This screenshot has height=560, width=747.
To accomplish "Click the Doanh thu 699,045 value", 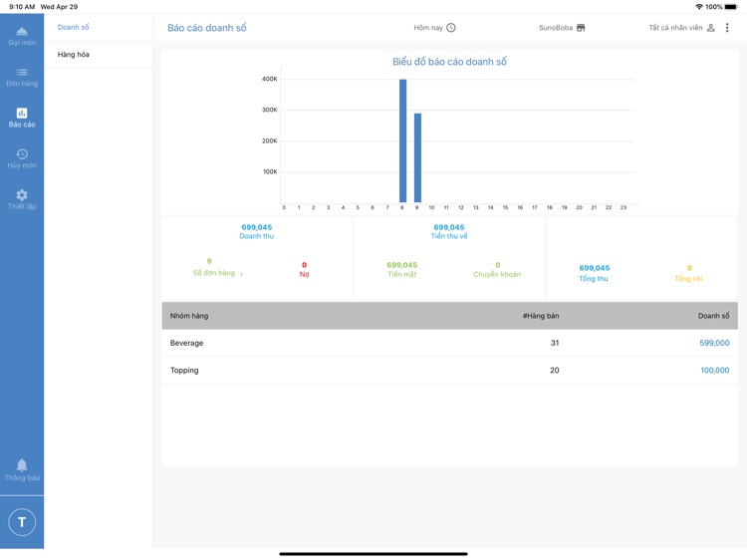I will (257, 227).
